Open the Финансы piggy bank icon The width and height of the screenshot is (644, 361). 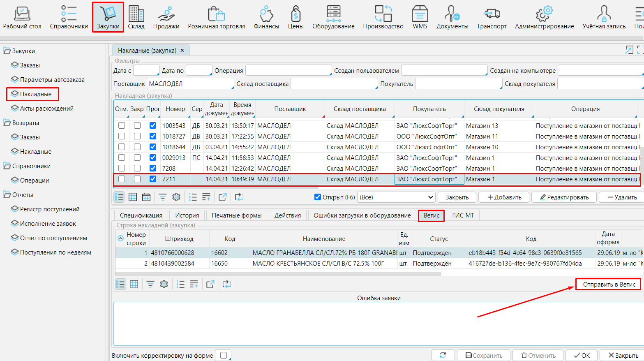point(266,14)
